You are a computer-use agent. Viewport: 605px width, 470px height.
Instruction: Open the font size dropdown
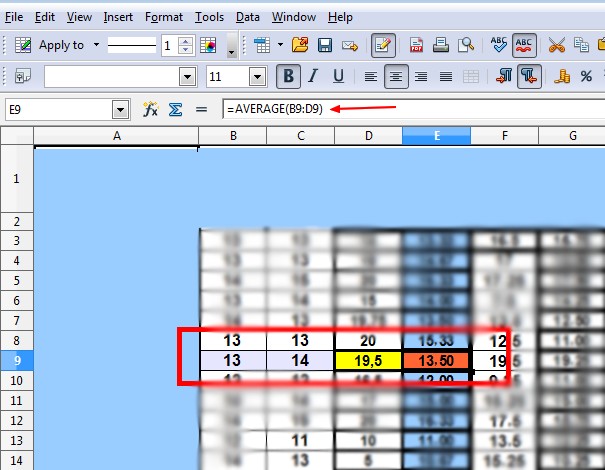tap(258, 77)
